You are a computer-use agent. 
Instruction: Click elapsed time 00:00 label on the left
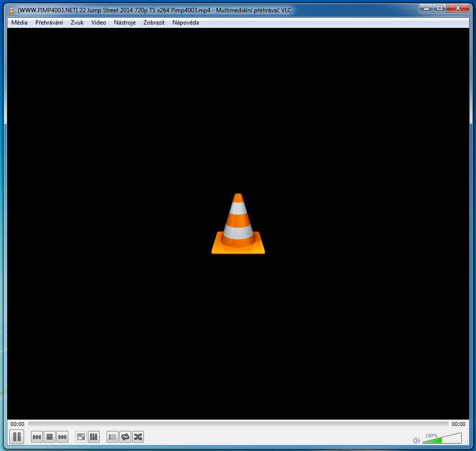coord(17,424)
